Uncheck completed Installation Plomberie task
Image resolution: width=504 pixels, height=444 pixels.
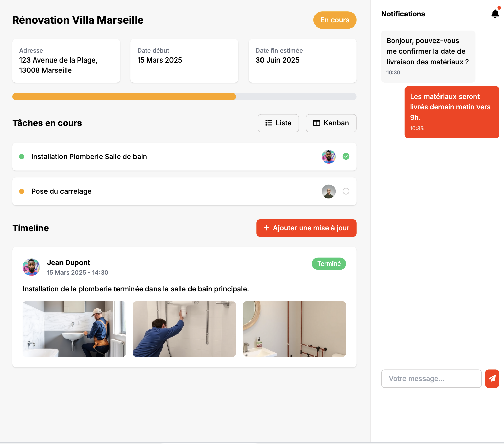click(x=346, y=156)
